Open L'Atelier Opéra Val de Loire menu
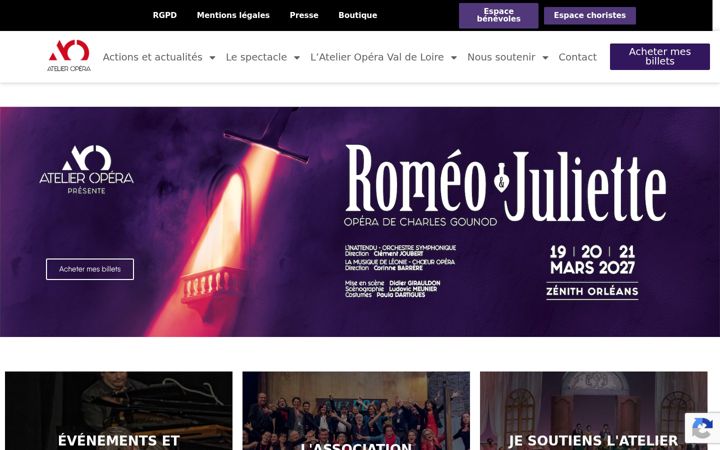720x450 pixels. click(x=377, y=57)
